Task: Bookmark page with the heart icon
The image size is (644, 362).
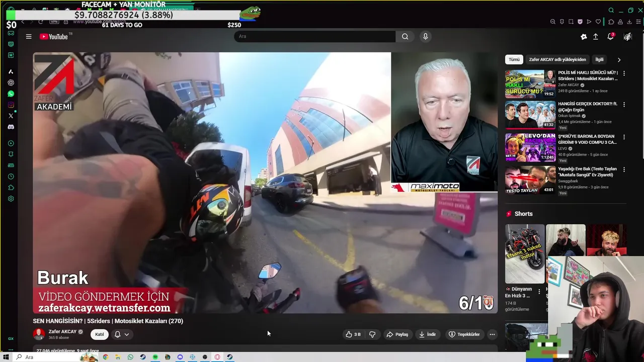Action: click(x=598, y=22)
